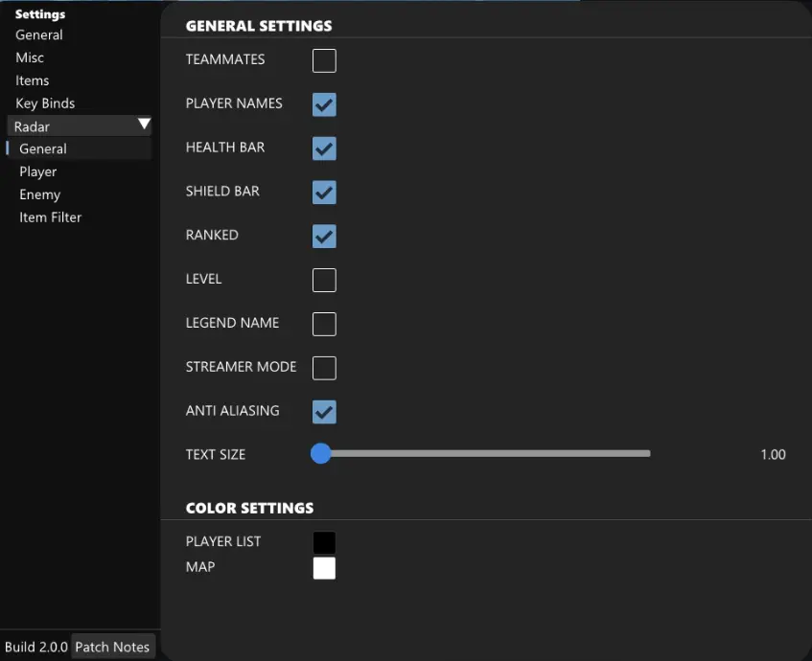Open the Player List color swatch
Image resolution: width=812 pixels, height=661 pixels.
324,543
